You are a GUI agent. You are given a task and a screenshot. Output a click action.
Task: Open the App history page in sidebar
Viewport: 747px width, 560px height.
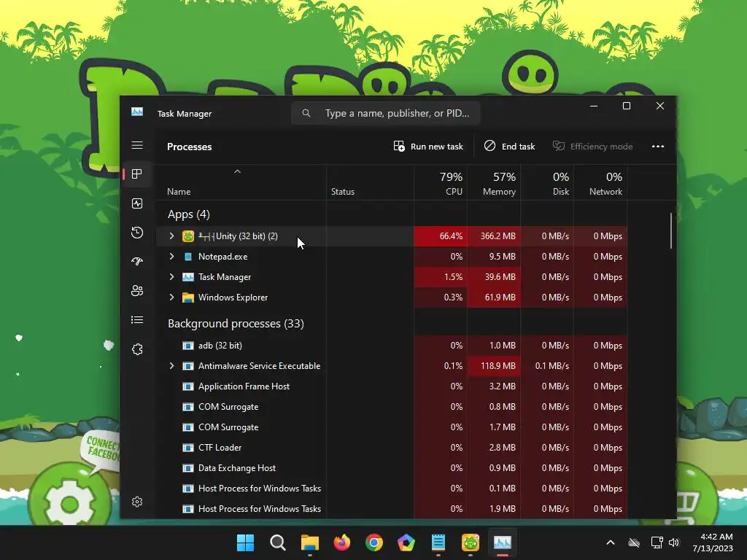pos(137,233)
